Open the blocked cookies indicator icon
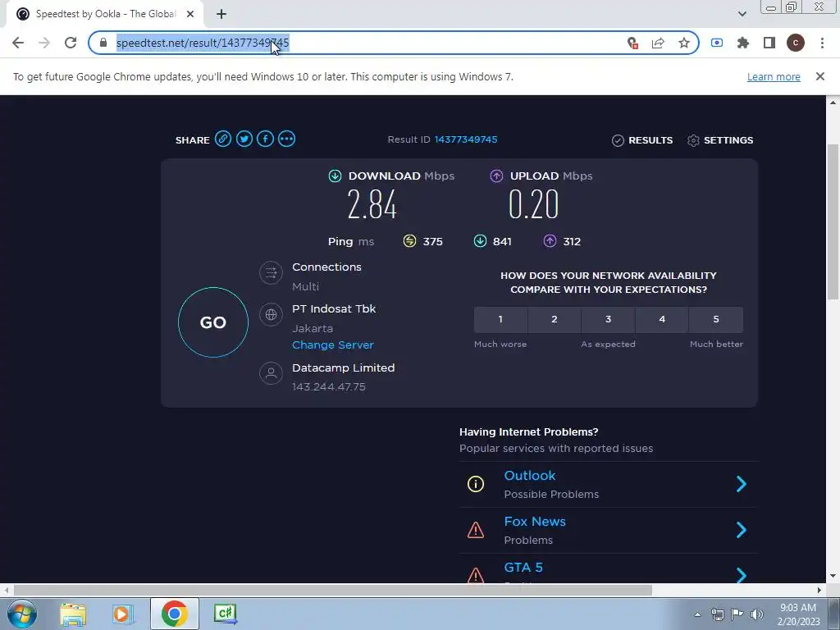The height and width of the screenshot is (630, 840). [632, 43]
